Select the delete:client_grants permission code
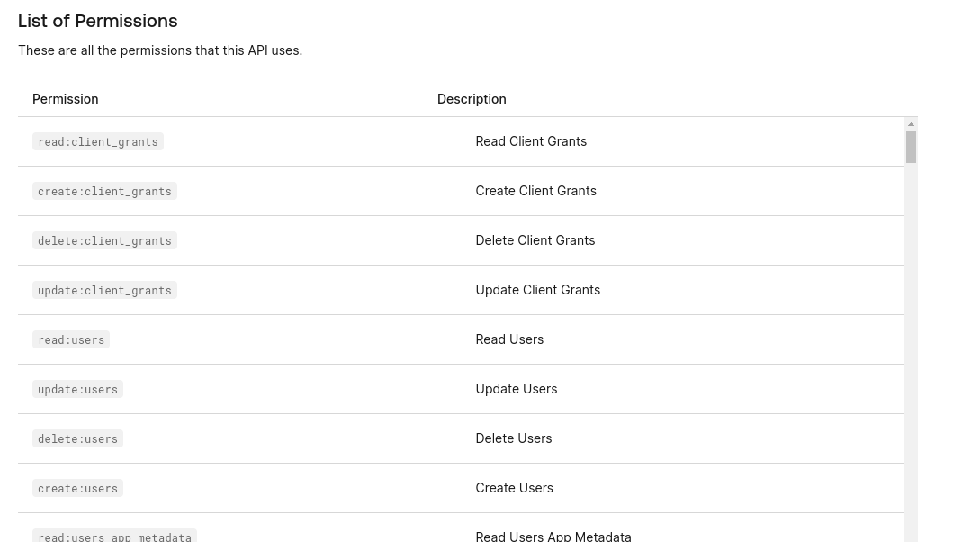Screen dimensions: 980x542 click(x=104, y=240)
